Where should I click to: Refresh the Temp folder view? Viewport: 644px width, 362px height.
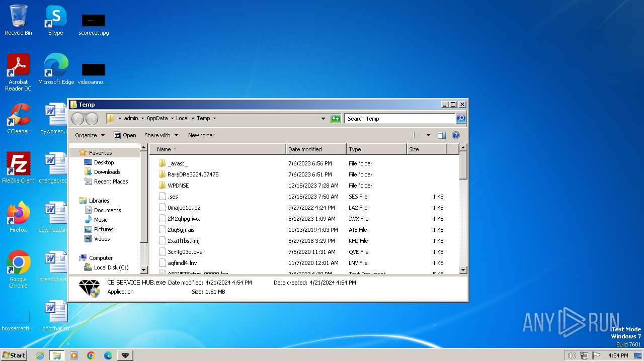point(336,119)
